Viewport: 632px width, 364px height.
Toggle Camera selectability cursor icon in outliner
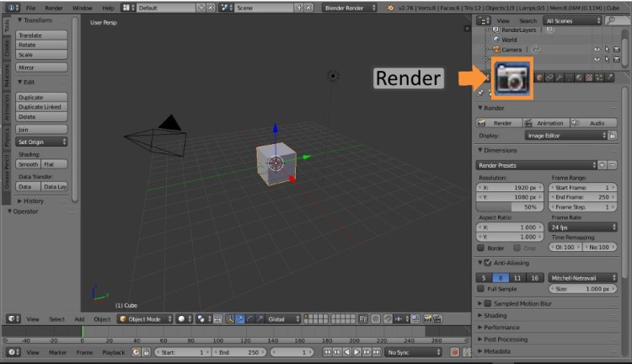pyautogui.click(x=607, y=50)
